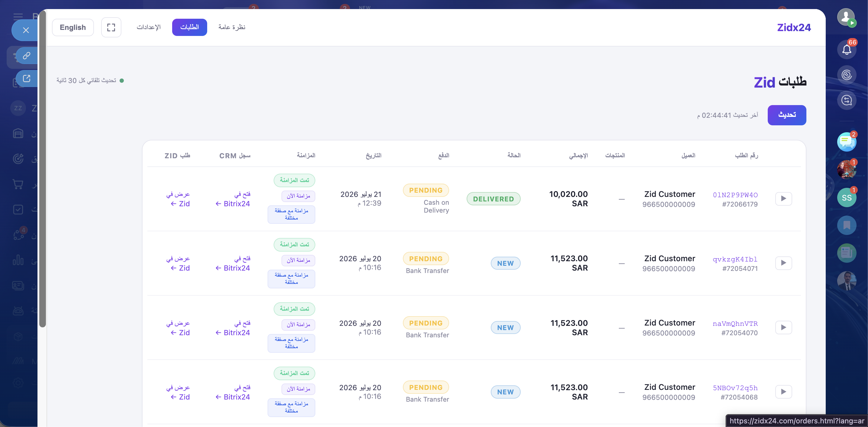Open the store icon in left sidebar
Screen dimensions: 868x427
[x=18, y=134]
